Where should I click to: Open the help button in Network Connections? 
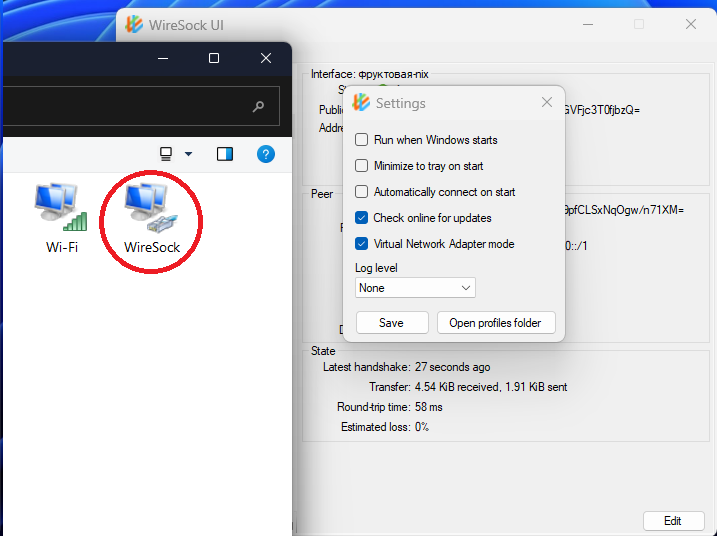266,154
